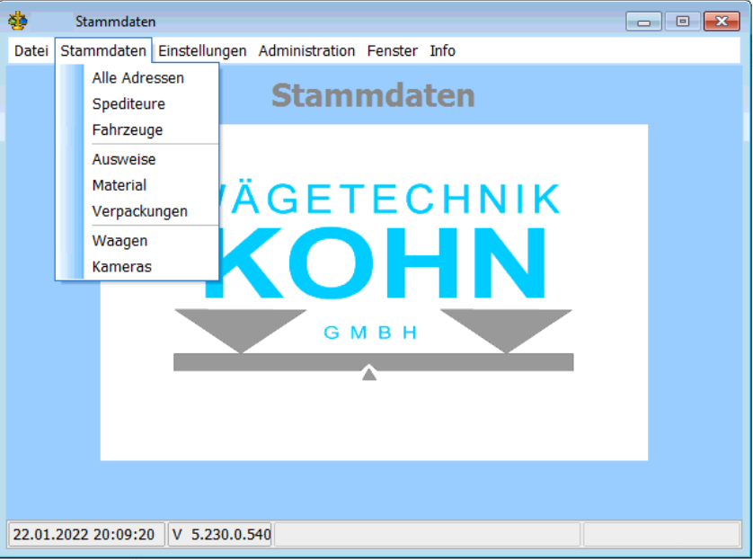The width and height of the screenshot is (753, 560).
Task: Choose Verpackungen in the menu
Action: [x=137, y=211]
